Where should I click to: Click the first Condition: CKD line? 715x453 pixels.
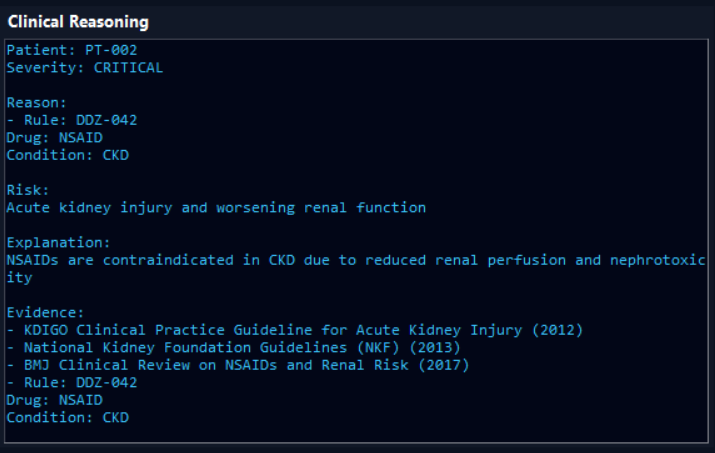pos(67,155)
